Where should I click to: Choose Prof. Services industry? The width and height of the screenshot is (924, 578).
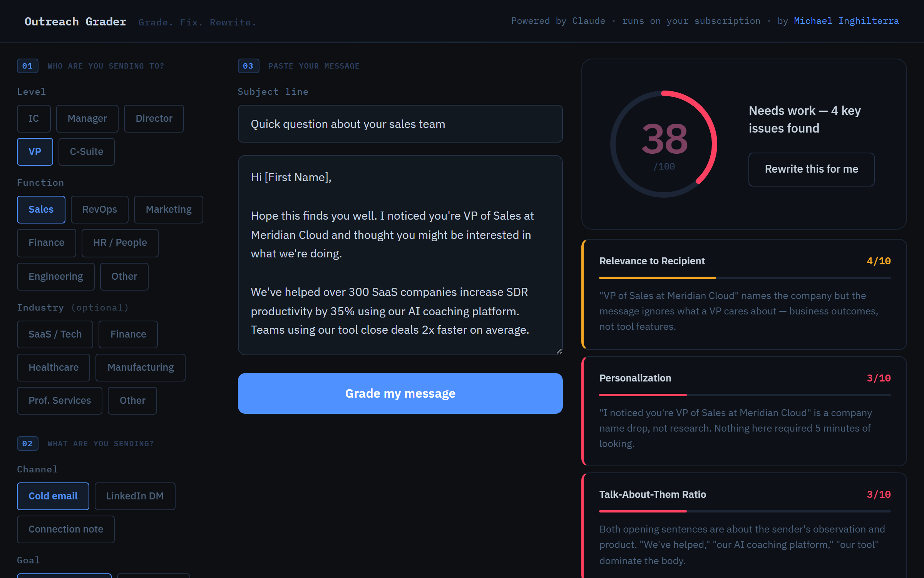click(x=60, y=400)
